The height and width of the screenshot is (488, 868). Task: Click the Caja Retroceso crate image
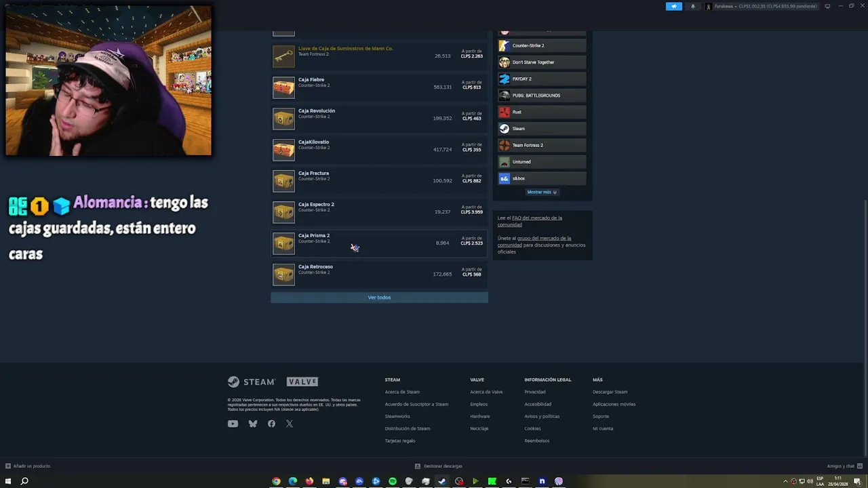283,274
